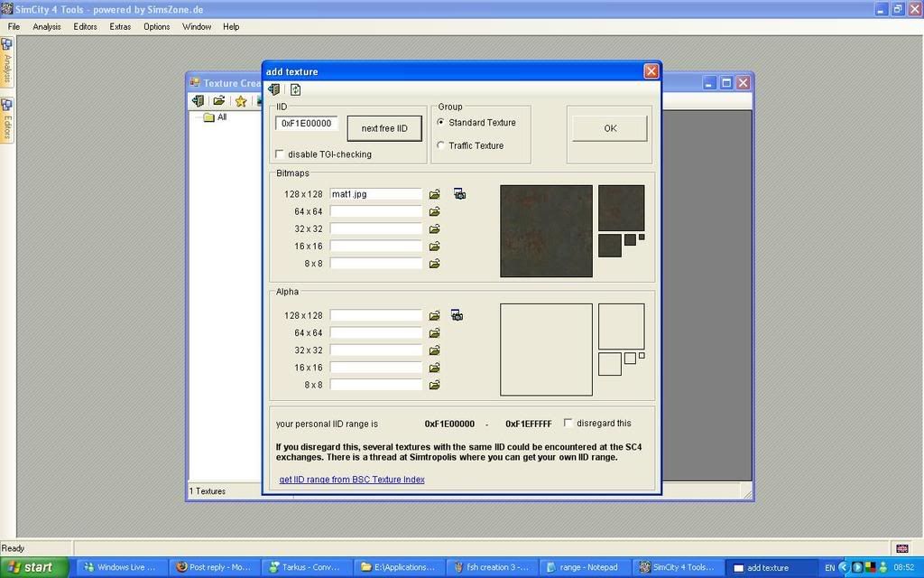
Task: Click the language indicator EN in system tray
Action: [830, 568]
